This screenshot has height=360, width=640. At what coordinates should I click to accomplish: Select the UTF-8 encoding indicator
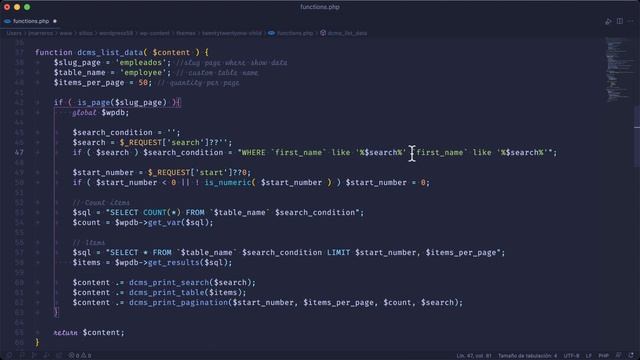pos(571,356)
